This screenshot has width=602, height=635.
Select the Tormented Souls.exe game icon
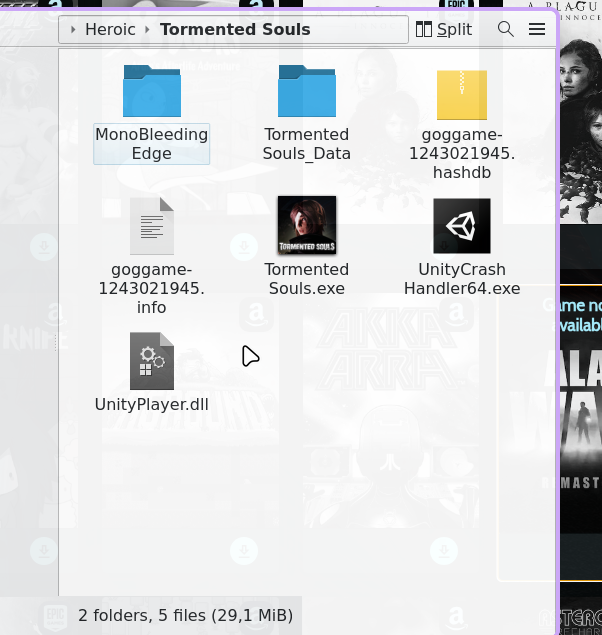click(x=307, y=225)
